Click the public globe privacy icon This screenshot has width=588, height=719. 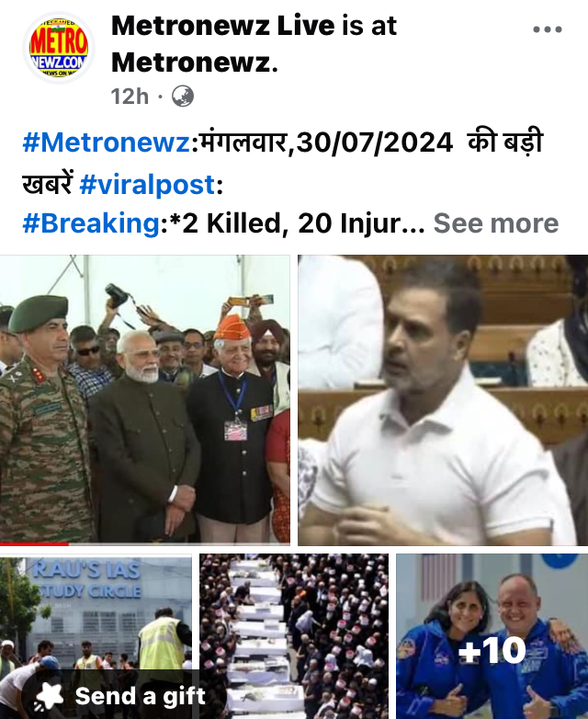click(183, 97)
